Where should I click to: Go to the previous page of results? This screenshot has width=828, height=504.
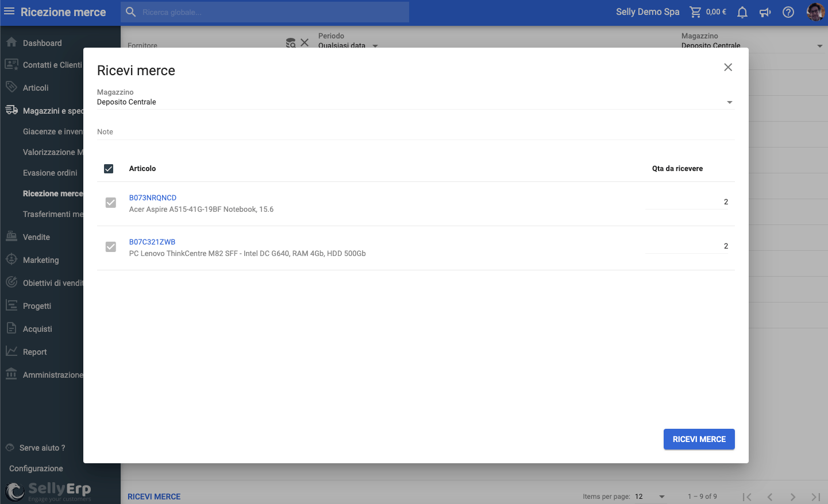coord(770,497)
